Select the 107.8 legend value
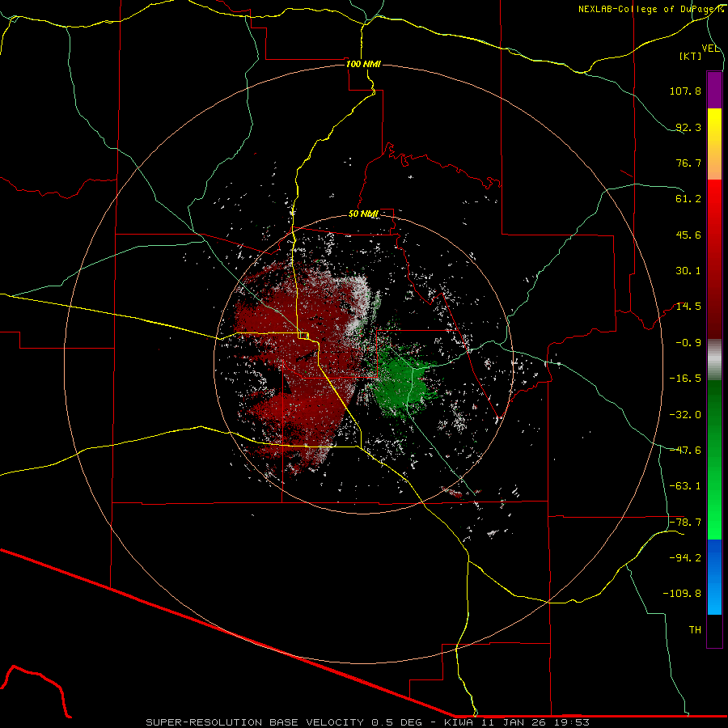 coord(685,91)
